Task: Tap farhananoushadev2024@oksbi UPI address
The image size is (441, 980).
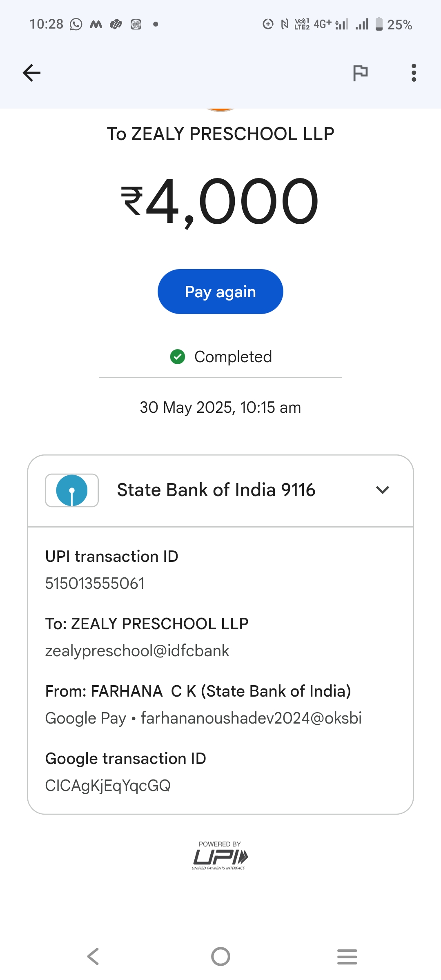Action: 251,718
